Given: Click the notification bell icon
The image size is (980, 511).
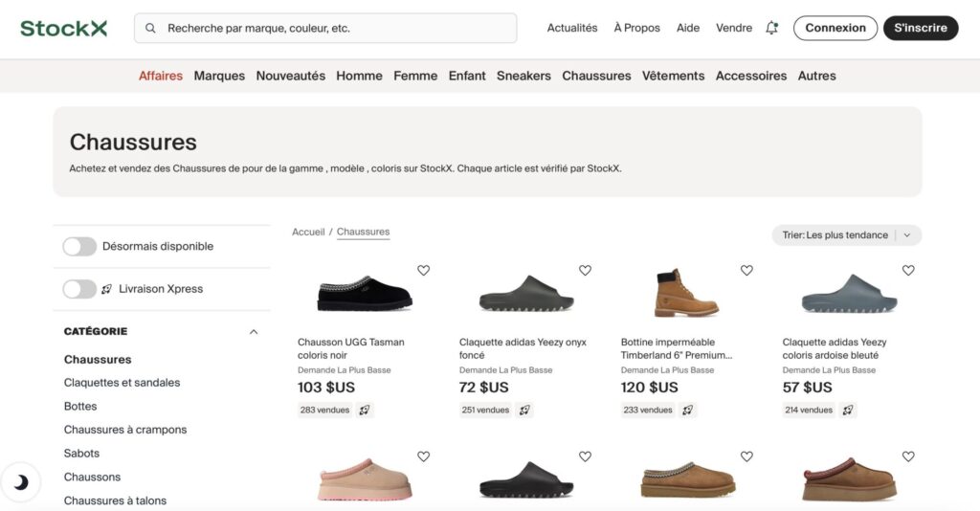Looking at the screenshot, I should coord(772,28).
